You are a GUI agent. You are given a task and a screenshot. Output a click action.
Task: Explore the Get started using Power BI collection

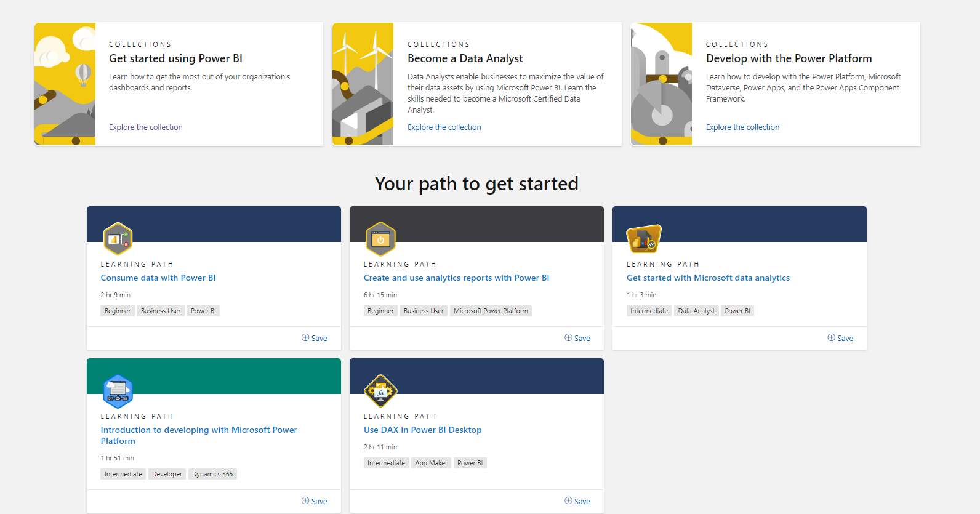[x=146, y=127]
